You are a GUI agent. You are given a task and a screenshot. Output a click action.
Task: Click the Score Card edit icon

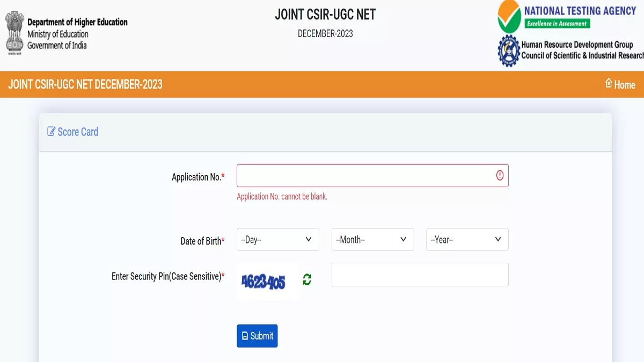52,131
